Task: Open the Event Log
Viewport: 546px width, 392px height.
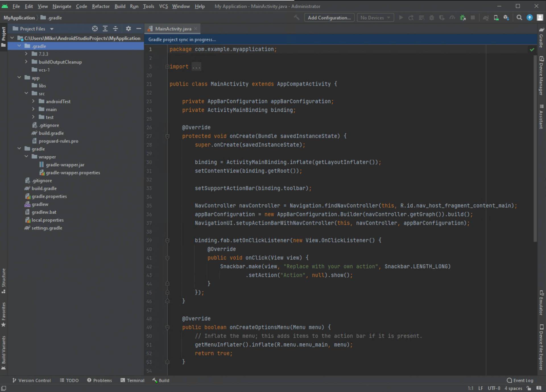Action: [x=520, y=380]
